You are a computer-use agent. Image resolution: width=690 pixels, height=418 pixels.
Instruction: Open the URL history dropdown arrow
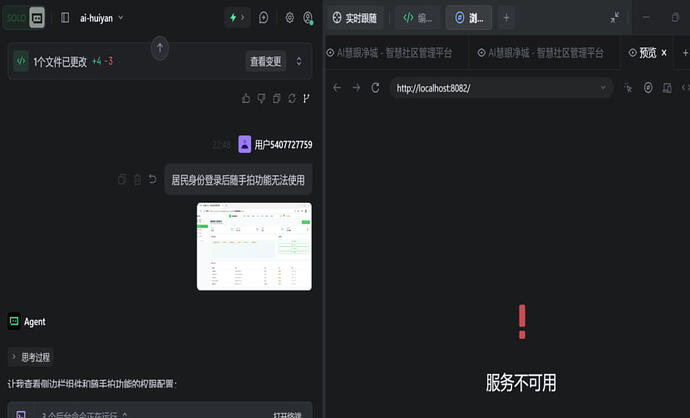pos(603,88)
